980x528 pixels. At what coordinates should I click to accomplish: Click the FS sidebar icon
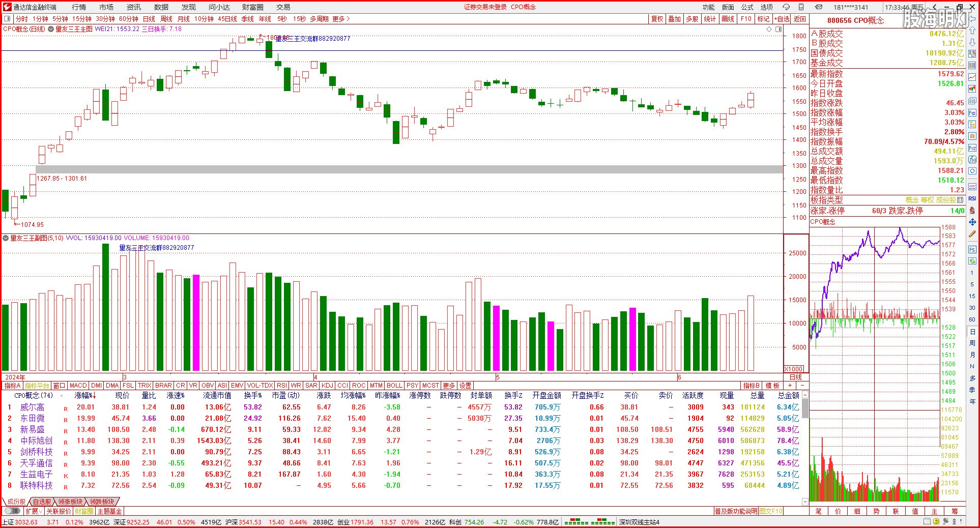pos(972,250)
